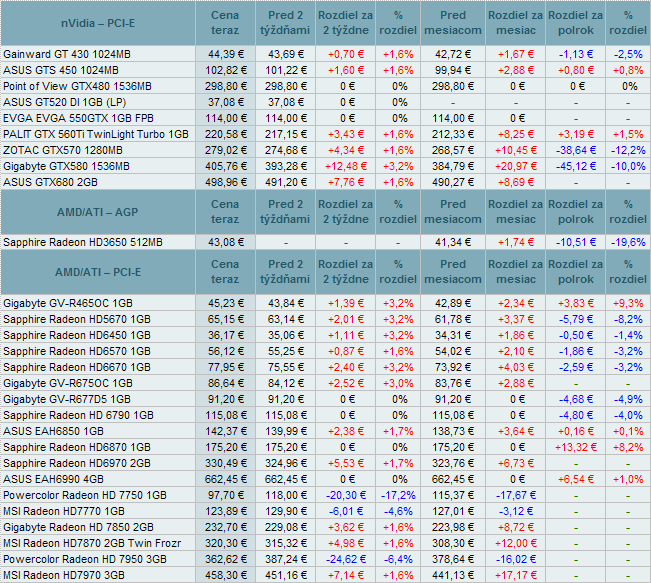Select the AMD/ATI – PCI-E section header
This screenshot has width=651, height=583.
[98, 272]
